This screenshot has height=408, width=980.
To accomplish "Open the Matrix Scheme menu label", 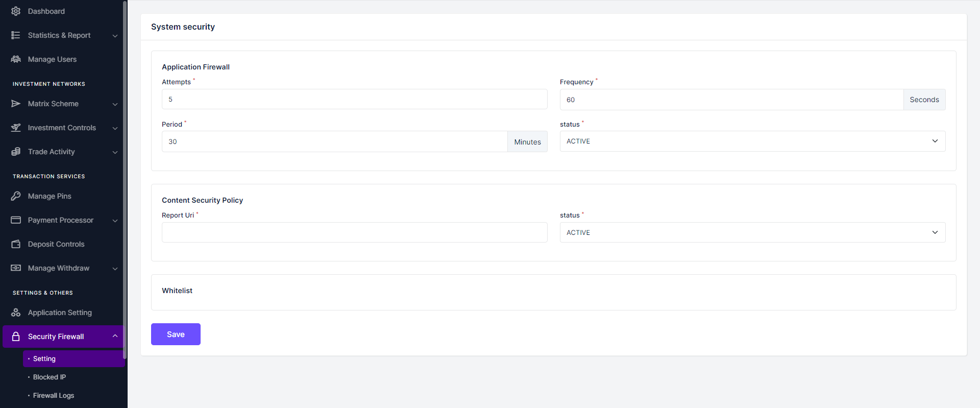I will click(53, 104).
